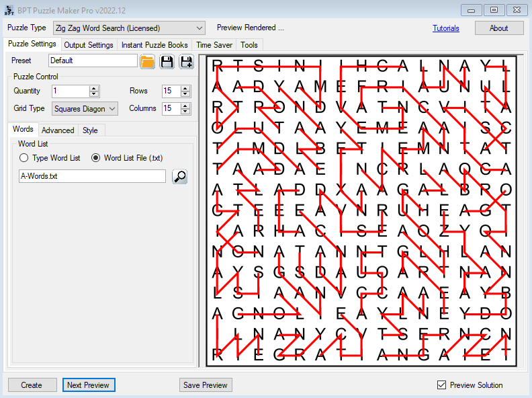Screen dimensions: 532x398
Task: Uncheck the Preview Solution checkbox
Action: pyautogui.click(x=441, y=385)
